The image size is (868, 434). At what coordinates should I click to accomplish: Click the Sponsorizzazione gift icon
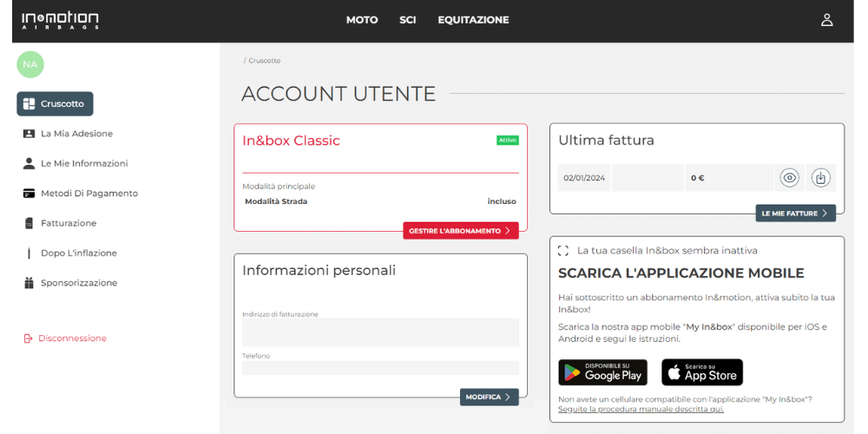pyautogui.click(x=29, y=283)
